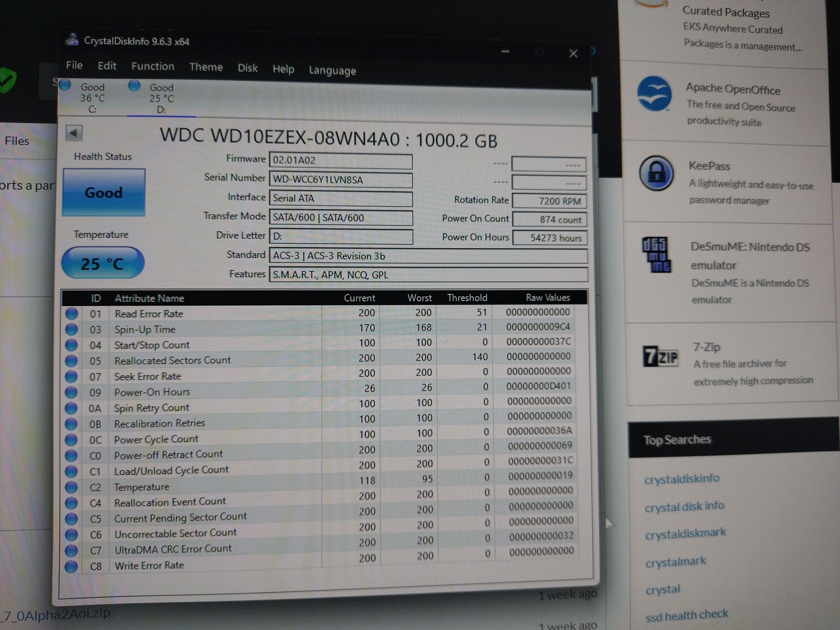Click the Firmware field 02.01A02
840x630 pixels.
341,161
